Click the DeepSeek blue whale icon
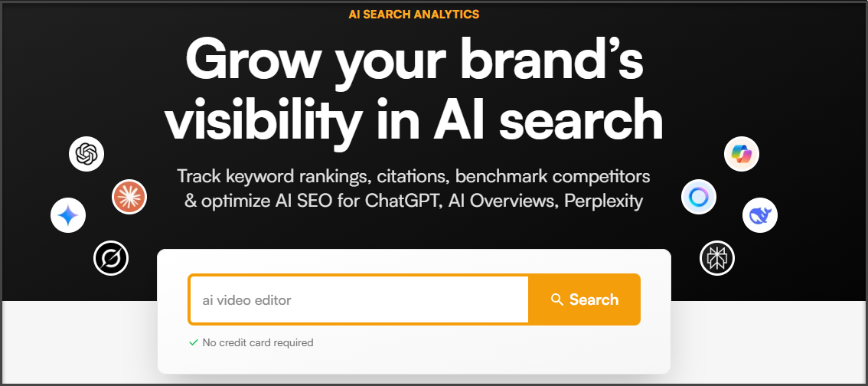Viewport: 868px width, 386px height. 760,215
